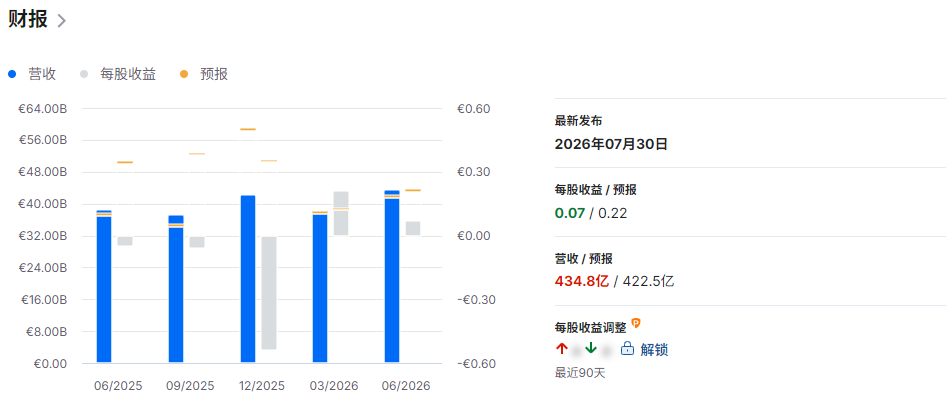Select the blue revenue bar for 03/2026
This screenshot has width=946, height=394.
coord(320,287)
